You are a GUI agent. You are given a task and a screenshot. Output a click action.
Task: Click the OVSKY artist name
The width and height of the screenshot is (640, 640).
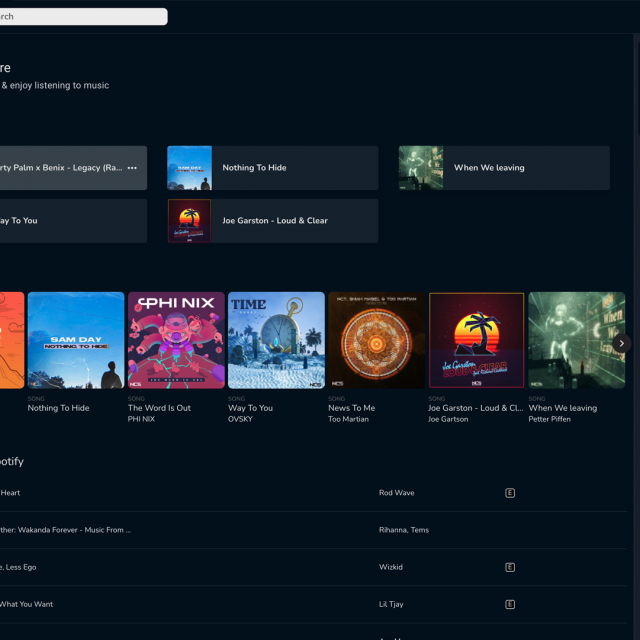coord(240,419)
